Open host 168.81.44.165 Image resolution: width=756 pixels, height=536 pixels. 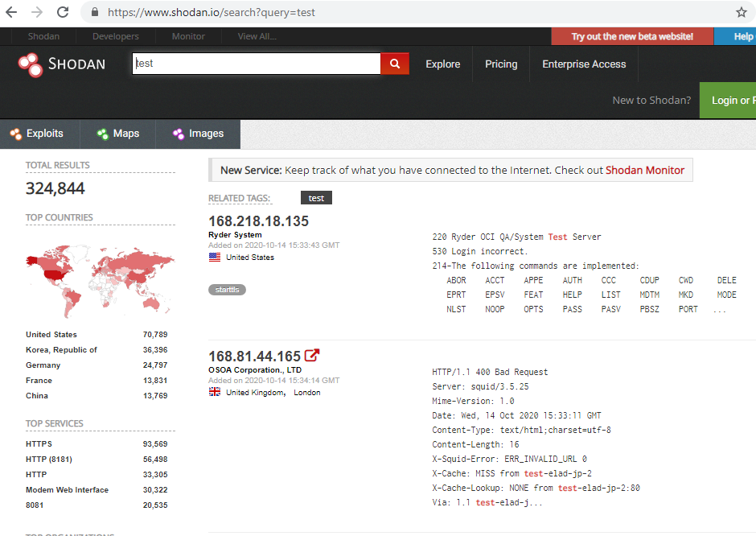point(255,356)
